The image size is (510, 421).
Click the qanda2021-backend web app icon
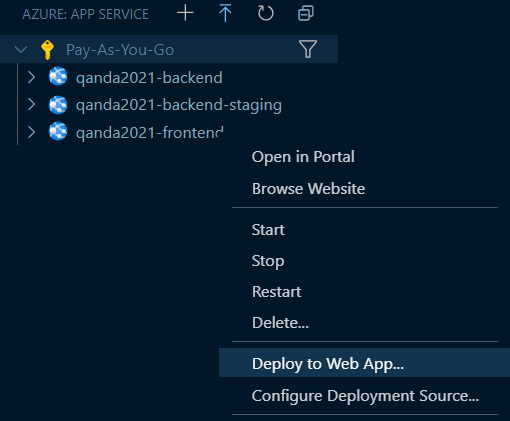[58, 77]
